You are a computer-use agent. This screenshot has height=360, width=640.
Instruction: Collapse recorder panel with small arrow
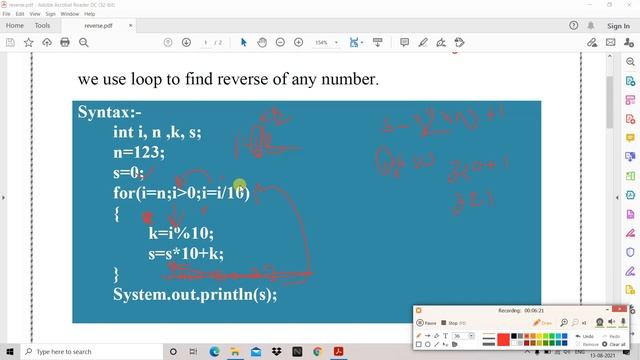(x=607, y=309)
